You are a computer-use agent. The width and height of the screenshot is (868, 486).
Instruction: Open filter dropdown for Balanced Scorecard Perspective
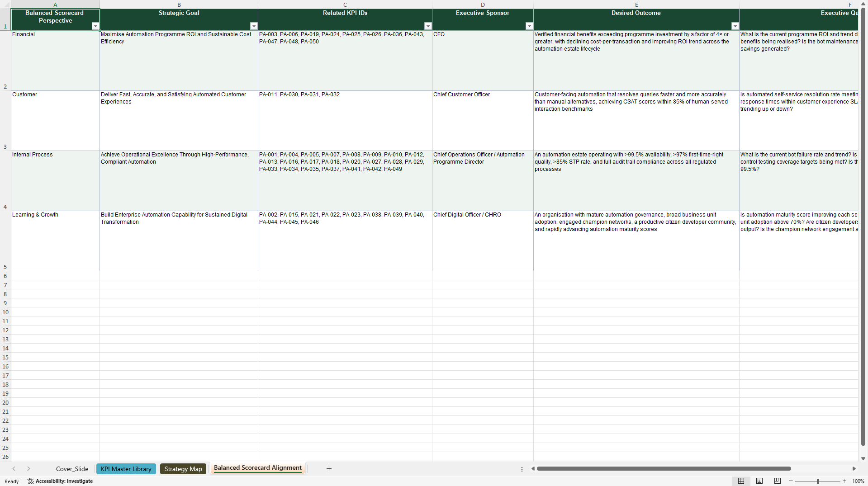click(95, 26)
